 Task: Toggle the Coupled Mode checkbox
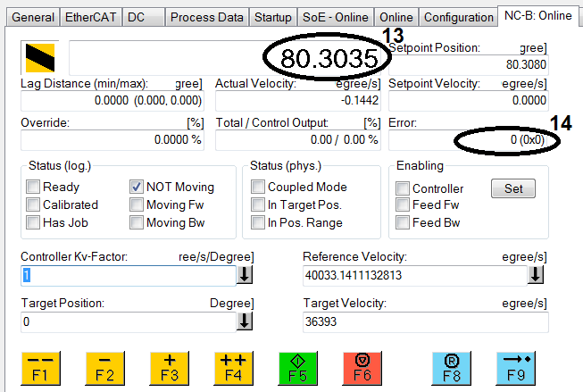tap(258, 187)
